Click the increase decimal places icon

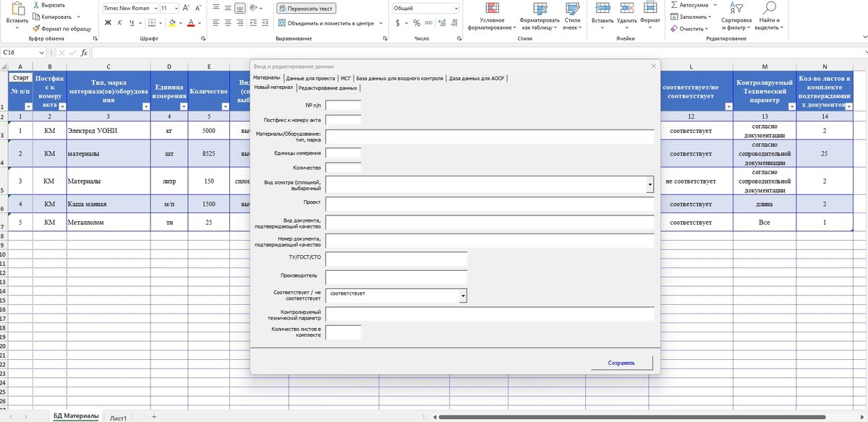tap(441, 22)
